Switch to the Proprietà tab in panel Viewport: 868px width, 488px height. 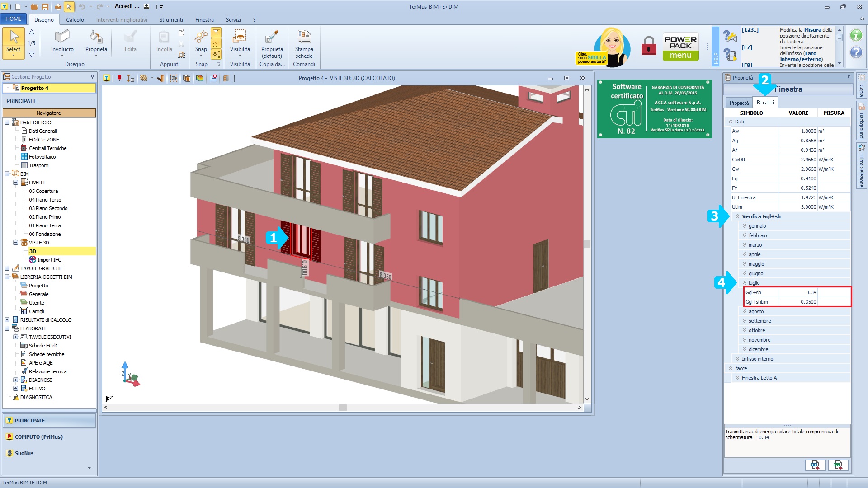(739, 103)
